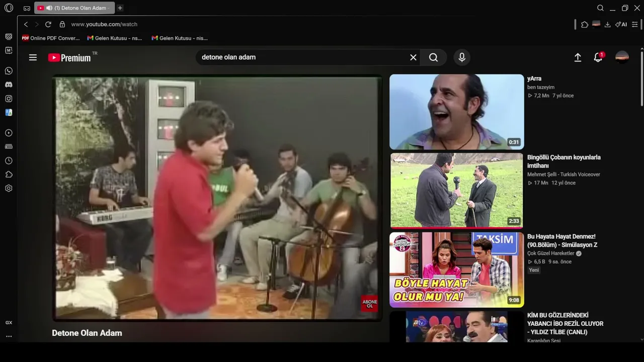Open the Online PDF Converter bookmark
The image size is (644, 362).
(x=51, y=38)
